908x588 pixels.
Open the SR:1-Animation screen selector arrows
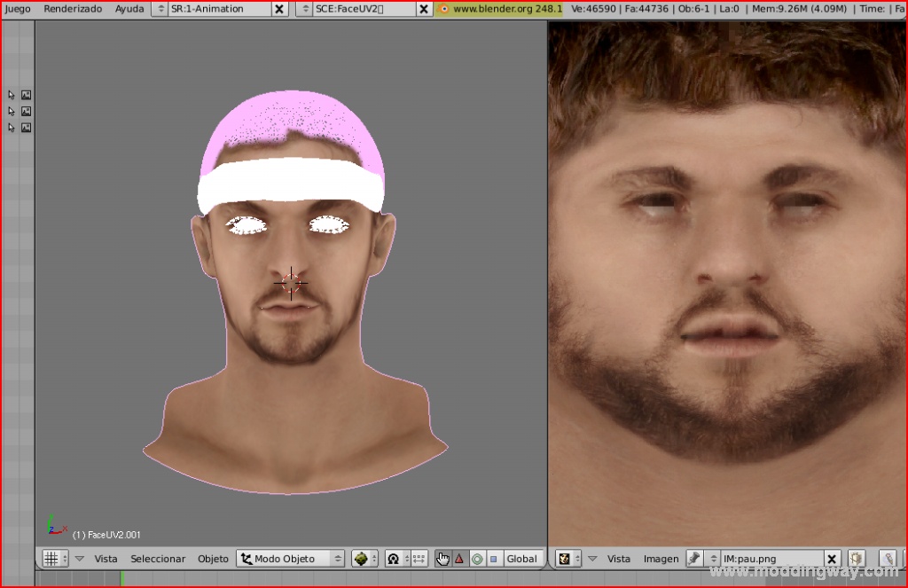tap(160, 9)
